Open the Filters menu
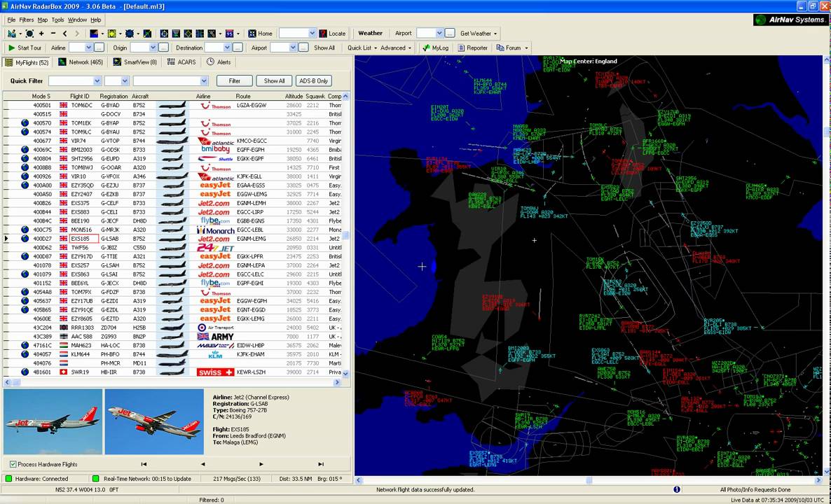The height and width of the screenshot is (504, 831). 27,20
